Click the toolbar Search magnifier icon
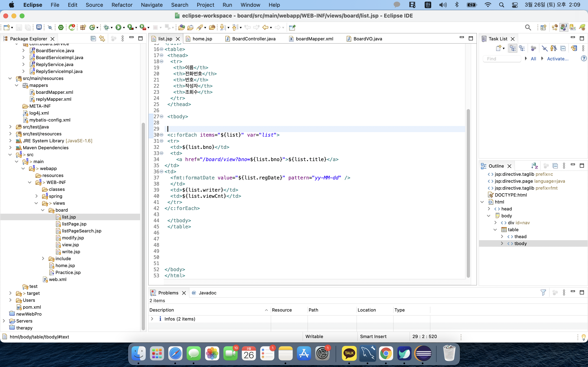The height and width of the screenshot is (367, 588). pyautogui.click(x=528, y=28)
